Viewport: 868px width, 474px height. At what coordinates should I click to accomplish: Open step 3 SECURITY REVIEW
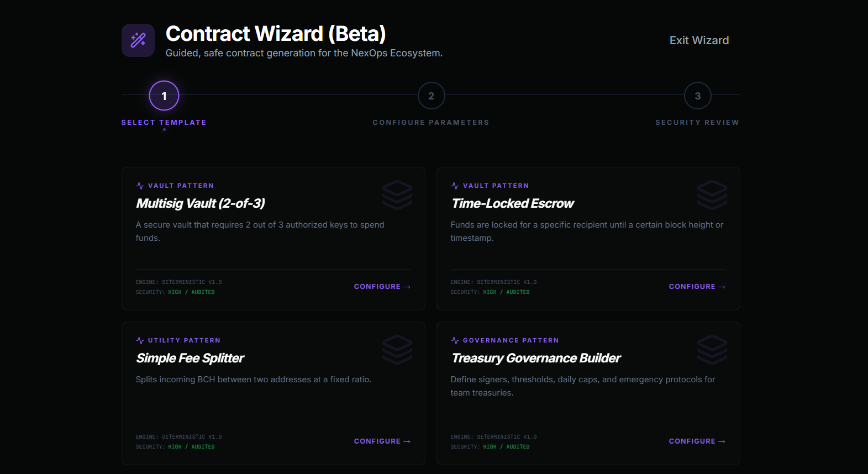pos(697,95)
